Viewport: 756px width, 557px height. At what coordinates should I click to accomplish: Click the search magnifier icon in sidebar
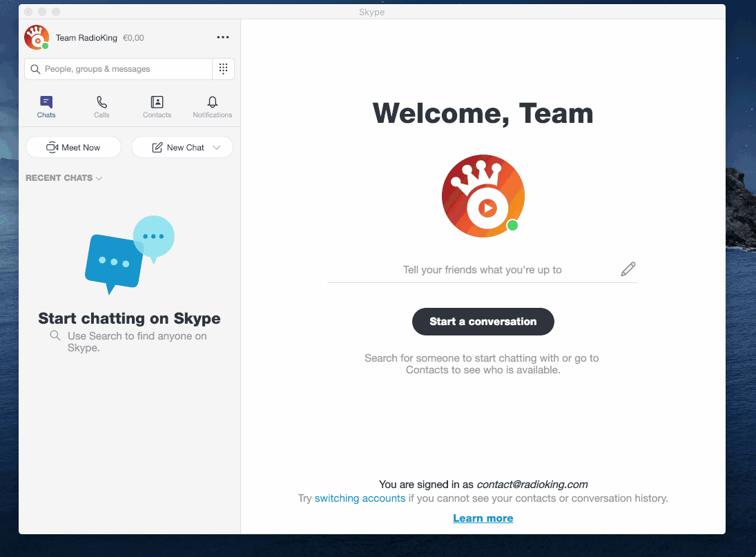coord(36,69)
